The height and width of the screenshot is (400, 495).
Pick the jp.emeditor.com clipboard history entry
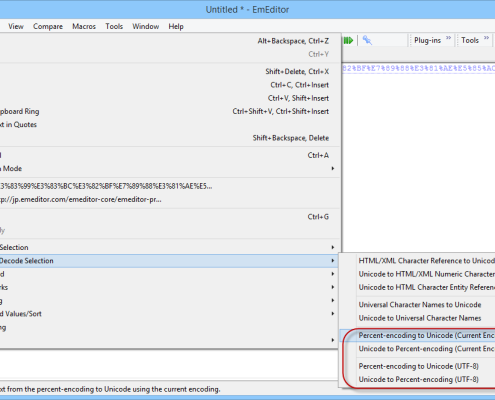(x=170, y=199)
